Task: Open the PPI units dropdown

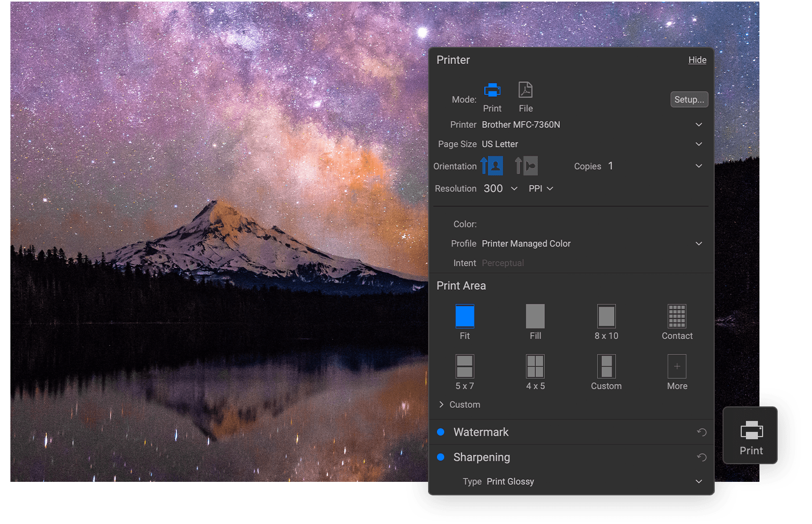Action: coord(540,188)
